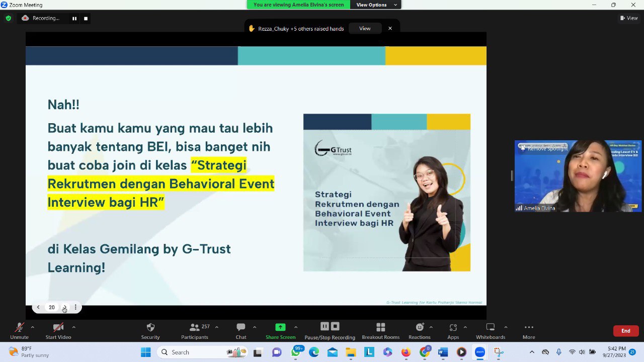Click the video panel collapse handle

coord(512,175)
